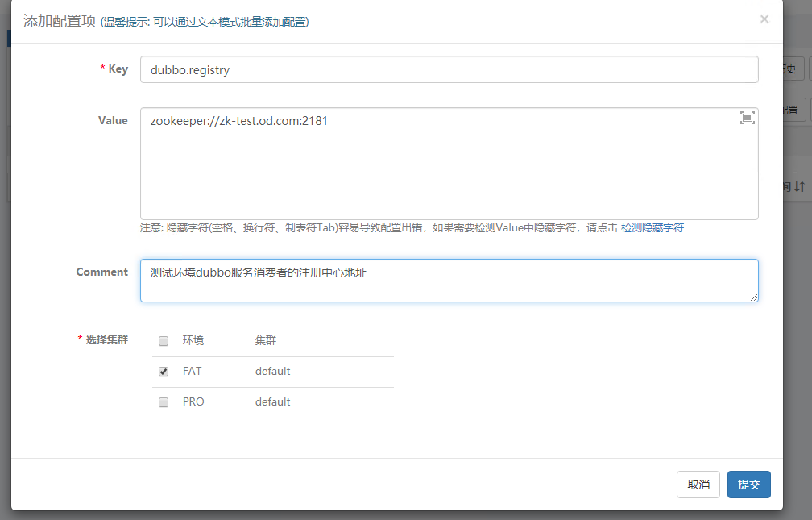812x520 pixels.
Task: Focus the Key input field
Action: coord(449,69)
